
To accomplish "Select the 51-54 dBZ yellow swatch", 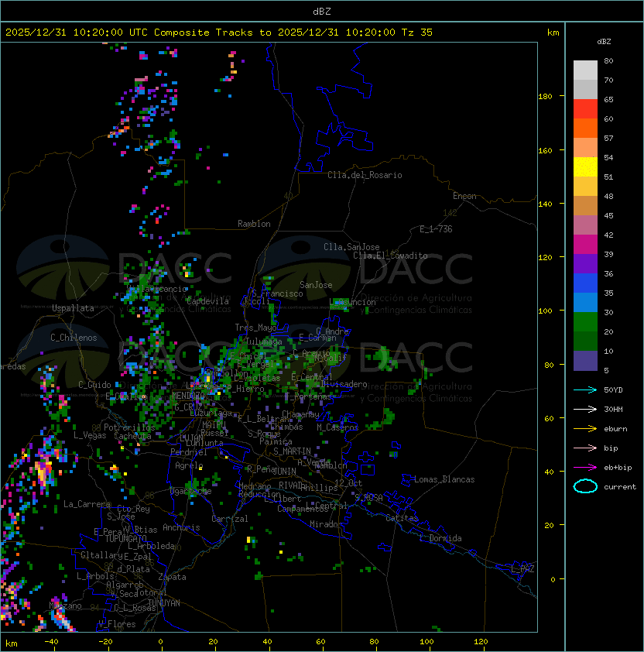I will (585, 167).
